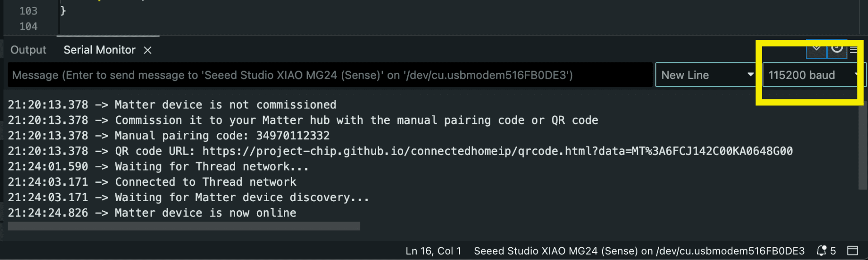Select the Serial Monitor tab
Viewport: 868px width, 260px height.
(99, 50)
